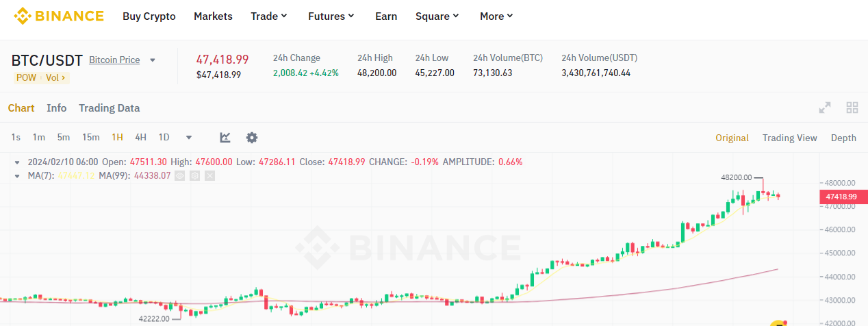This screenshot has width=868, height=326.
Task: Click the 24h Change value
Action: click(306, 73)
